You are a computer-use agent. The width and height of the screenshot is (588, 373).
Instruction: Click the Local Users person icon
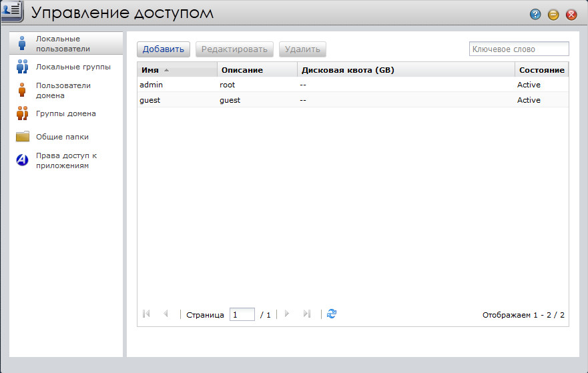point(22,43)
